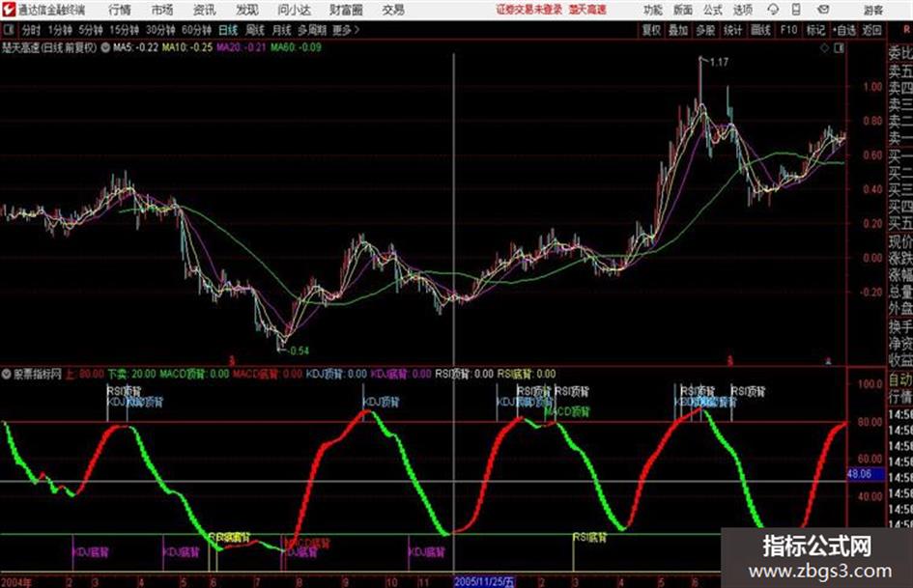Click the envelope message icon

823,10
